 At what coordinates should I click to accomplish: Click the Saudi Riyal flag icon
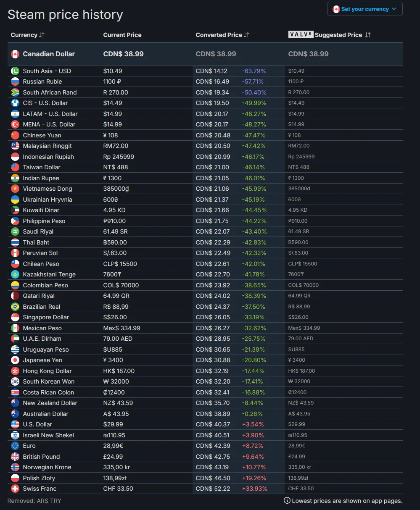[x=15, y=231]
